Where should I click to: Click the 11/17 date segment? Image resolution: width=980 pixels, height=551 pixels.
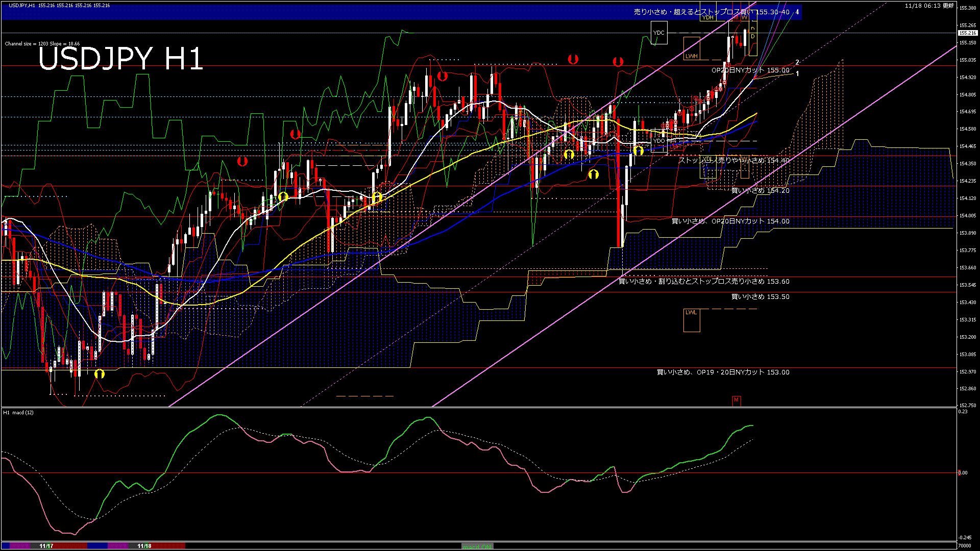click(x=46, y=546)
